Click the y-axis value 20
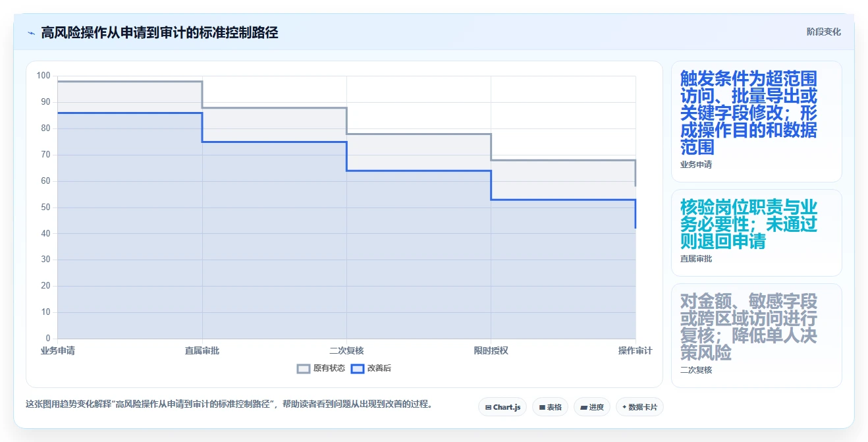 pos(45,286)
